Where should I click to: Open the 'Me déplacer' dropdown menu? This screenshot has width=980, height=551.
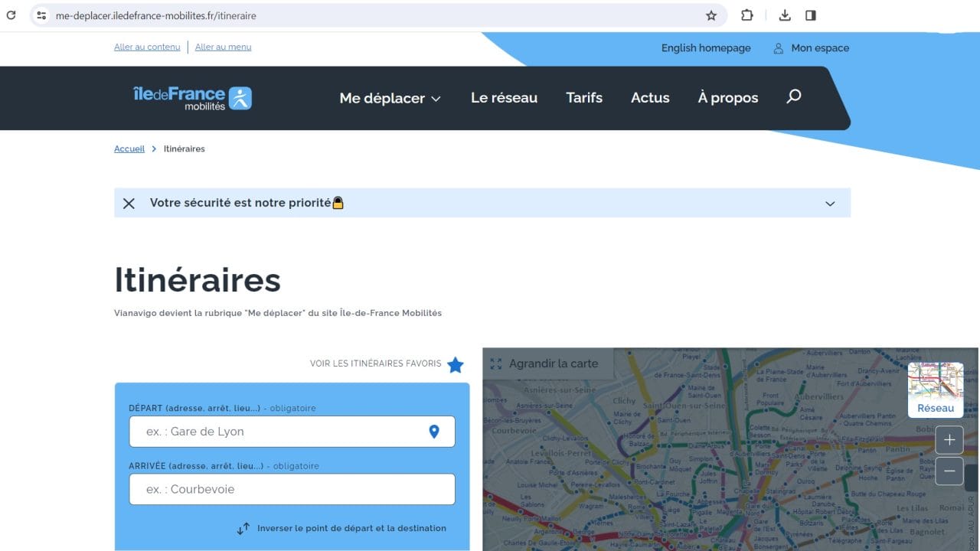tap(390, 98)
